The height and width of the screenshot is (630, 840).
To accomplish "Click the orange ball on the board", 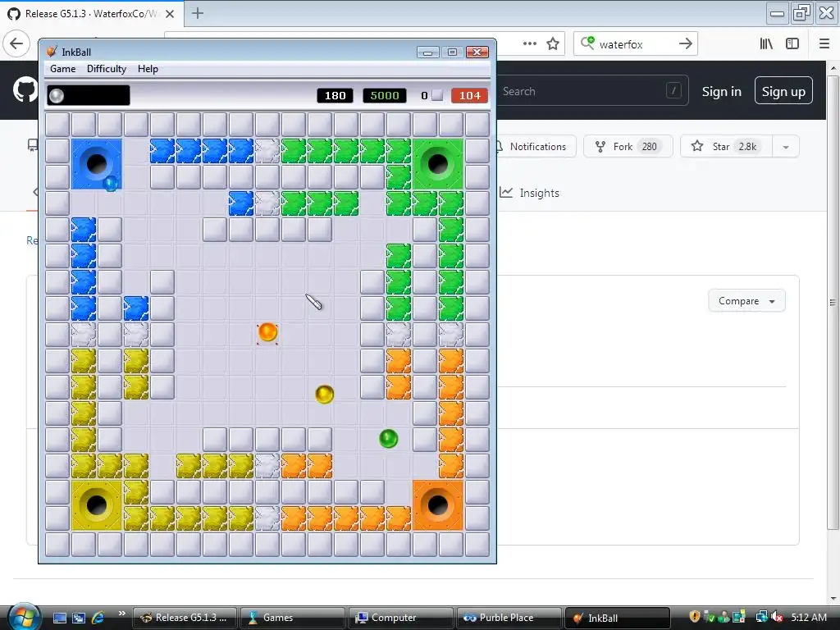I will 267,332.
